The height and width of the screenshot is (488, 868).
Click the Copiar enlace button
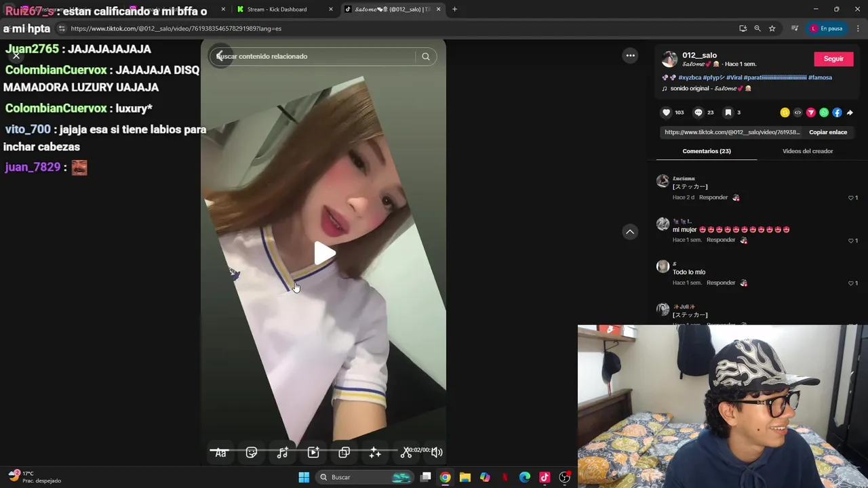(x=828, y=132)
